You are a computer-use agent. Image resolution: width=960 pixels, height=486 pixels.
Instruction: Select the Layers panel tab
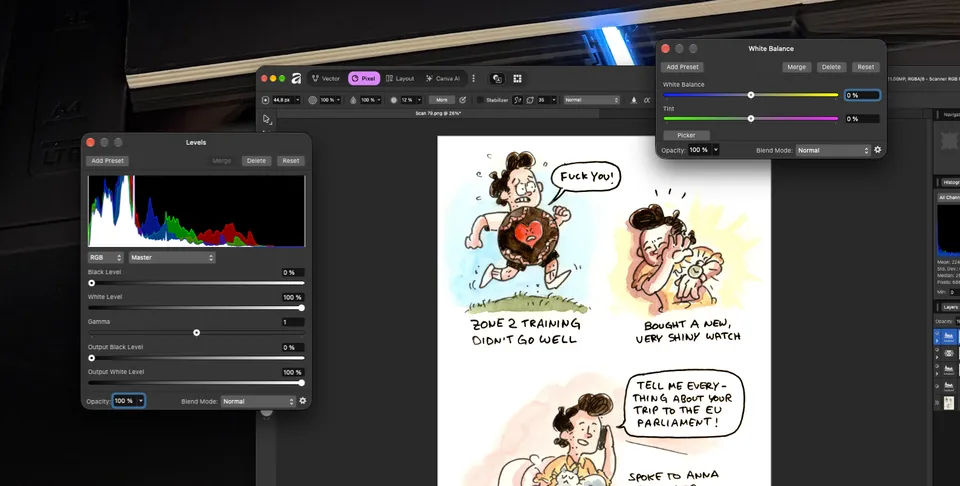[x=950, y=307]
